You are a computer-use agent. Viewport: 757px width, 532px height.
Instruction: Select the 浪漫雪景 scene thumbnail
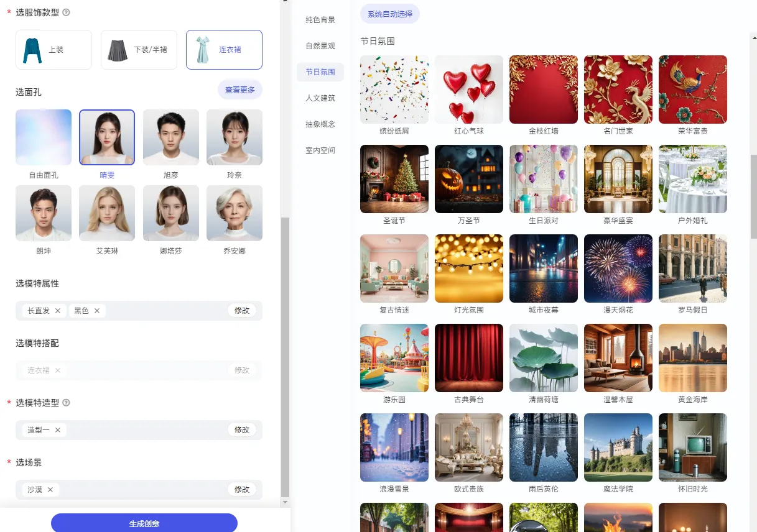(394, 447)
